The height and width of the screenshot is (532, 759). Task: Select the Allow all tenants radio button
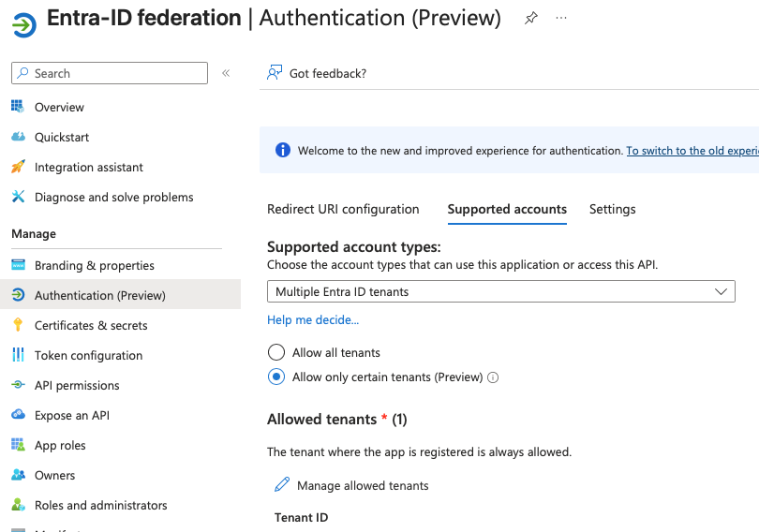[x=276, y=352]
